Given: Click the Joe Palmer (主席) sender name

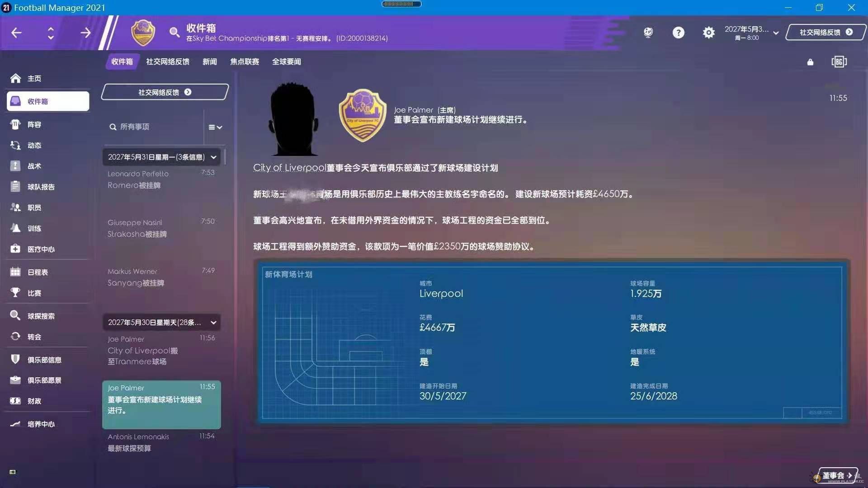Looking at the screenshot, I should click(x=425, y=110).
